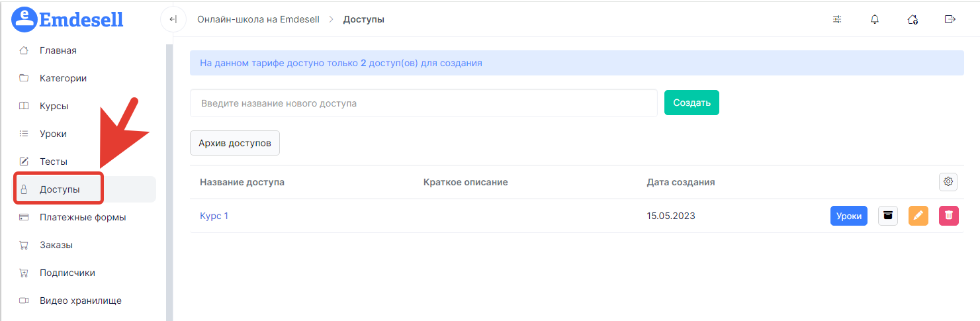Open the Курс 1 link
Image resolution: width=980 pixels, height=321 pixels.
point(214,216)
